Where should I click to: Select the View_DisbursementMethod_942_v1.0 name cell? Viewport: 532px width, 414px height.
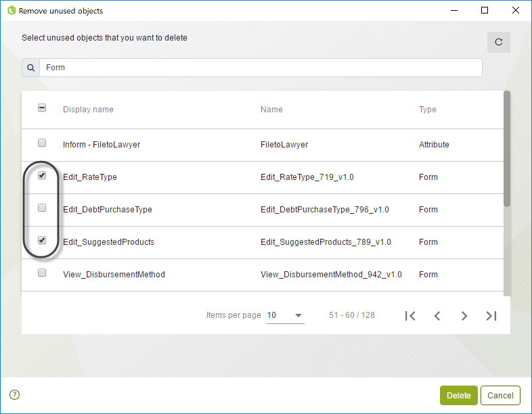pyautogui.click(x=331, y=275)
